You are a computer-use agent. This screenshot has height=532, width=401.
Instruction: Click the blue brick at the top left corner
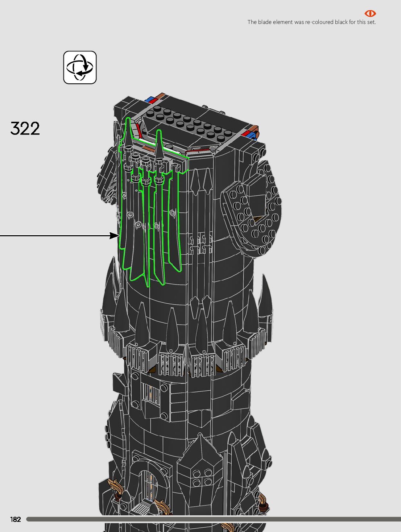tap(149, 99)
